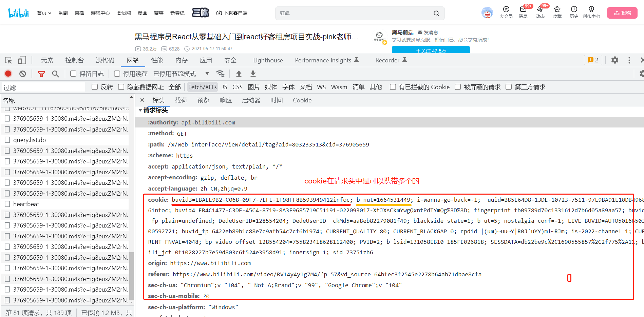Check 有已拦截的 Cookie option

393,87
